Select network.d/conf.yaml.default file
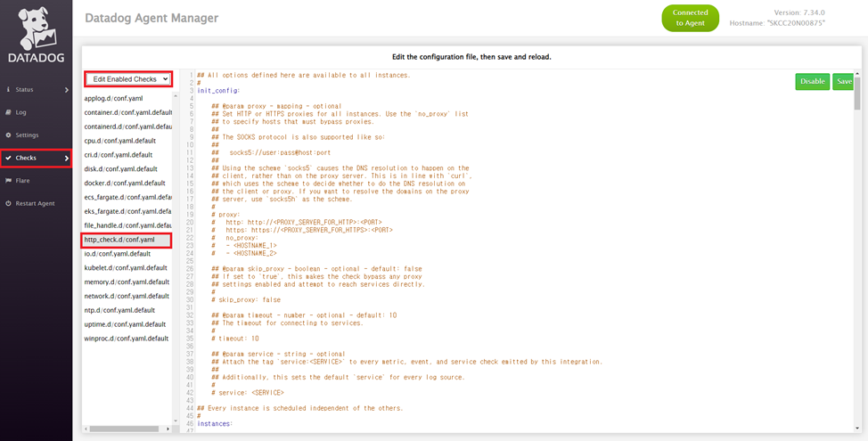The image size is (868, 441). [x=127, y=296]
